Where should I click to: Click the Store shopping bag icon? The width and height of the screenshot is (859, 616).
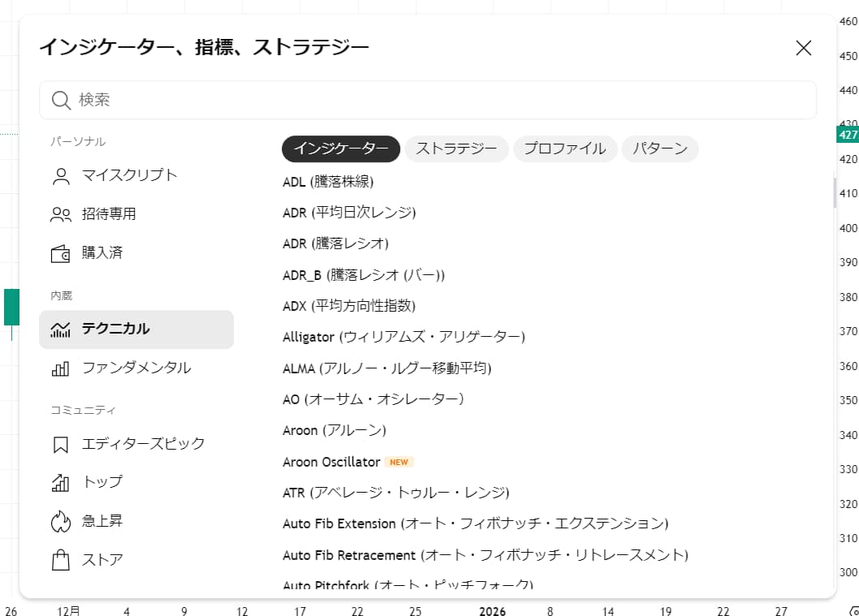point(61,560)
